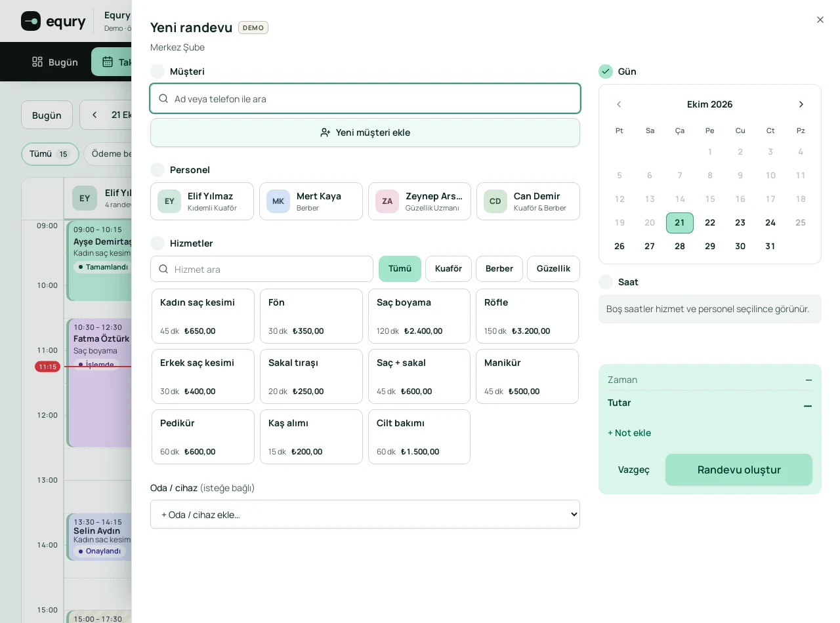Screen dimensions: 840x623
Task: Select Can Demir CD avatar
Action: click(x=495, y=201)
